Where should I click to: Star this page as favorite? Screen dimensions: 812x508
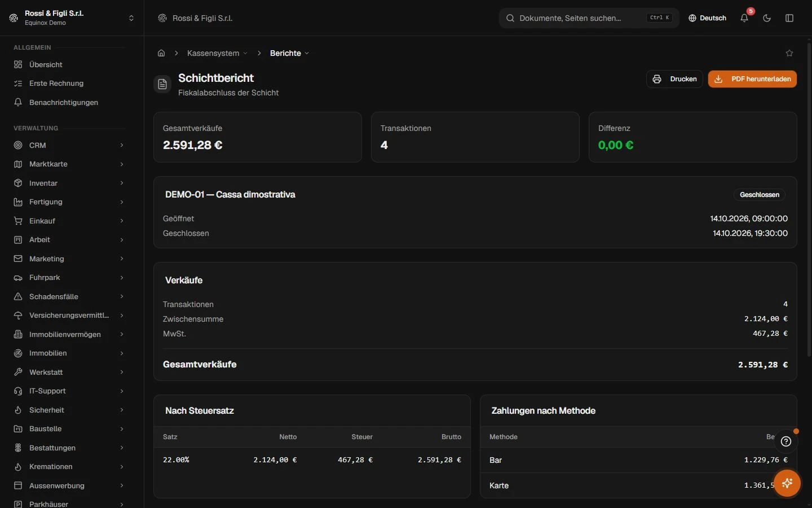tap(789, 53)
